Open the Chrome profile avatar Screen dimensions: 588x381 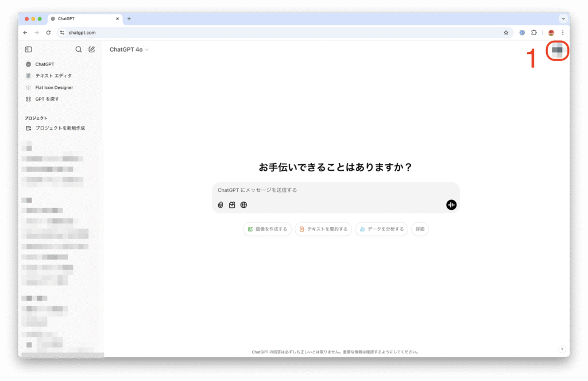[551, 33]
